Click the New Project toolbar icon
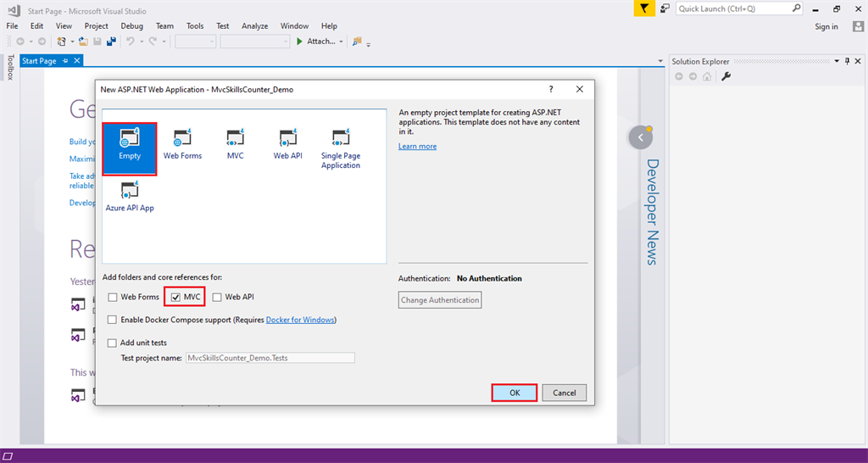This screenshot has height=463, width=868. coord(61,42)
